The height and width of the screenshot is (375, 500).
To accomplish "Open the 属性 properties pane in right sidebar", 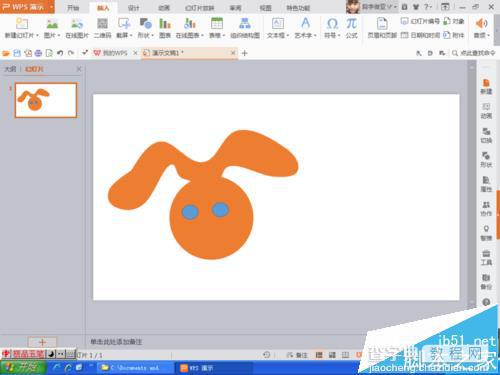I will point(486,184).
